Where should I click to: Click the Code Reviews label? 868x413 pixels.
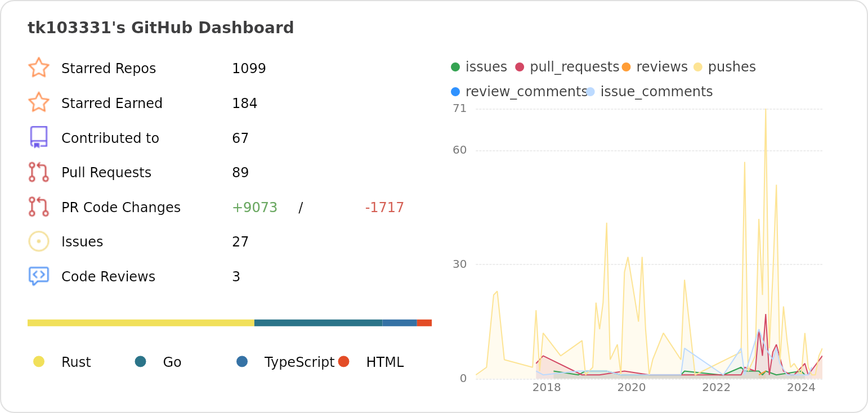108,277
